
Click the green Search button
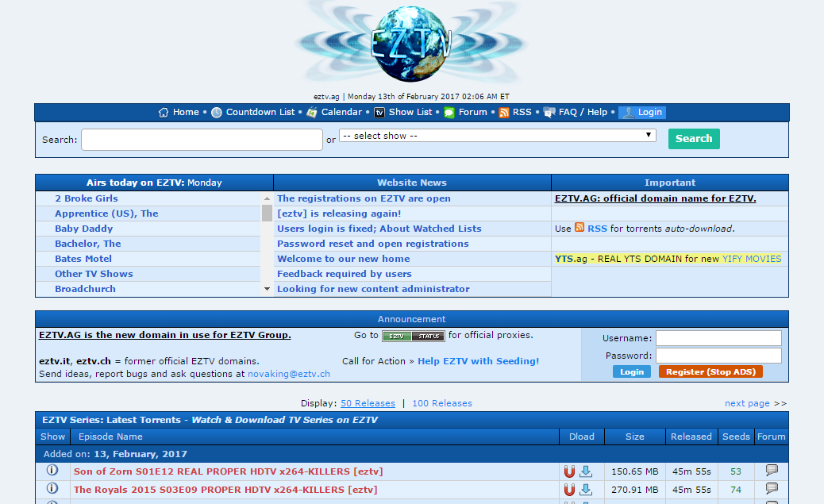click(694, 139)
